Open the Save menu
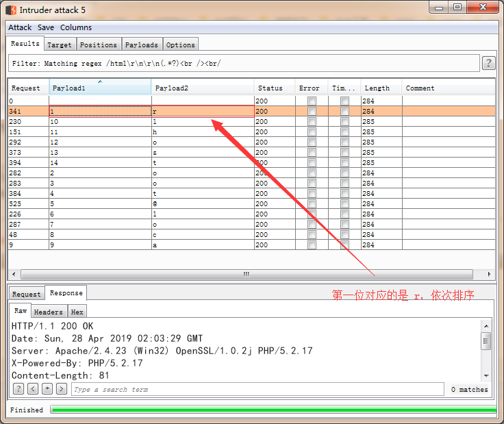504x424 pixels. pyautogui.click(x=46, y=27)
